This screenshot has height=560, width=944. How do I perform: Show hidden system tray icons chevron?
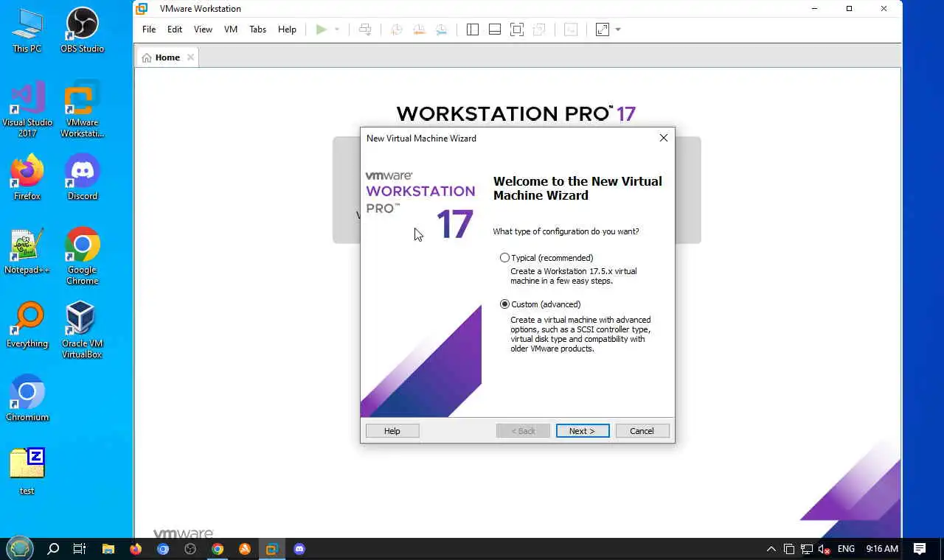pos(771,549)
